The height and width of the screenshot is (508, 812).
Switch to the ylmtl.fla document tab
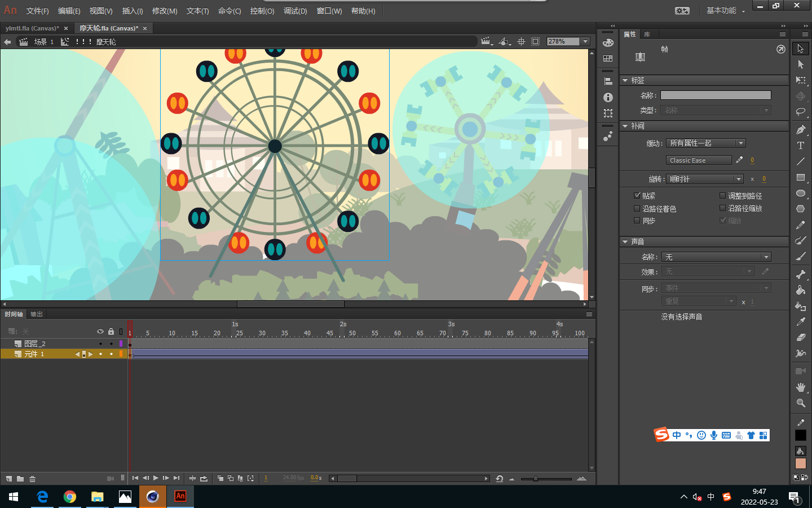click(x=32, y=28)
